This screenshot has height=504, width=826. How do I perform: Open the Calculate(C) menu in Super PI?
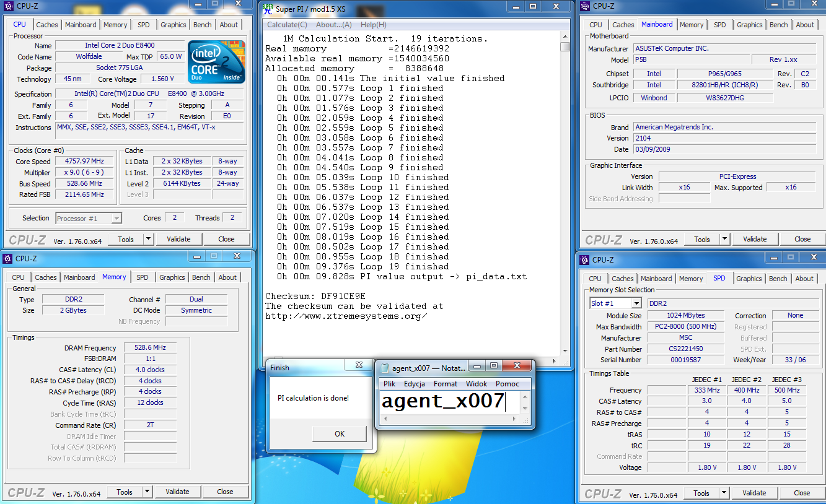click(287, 25)
